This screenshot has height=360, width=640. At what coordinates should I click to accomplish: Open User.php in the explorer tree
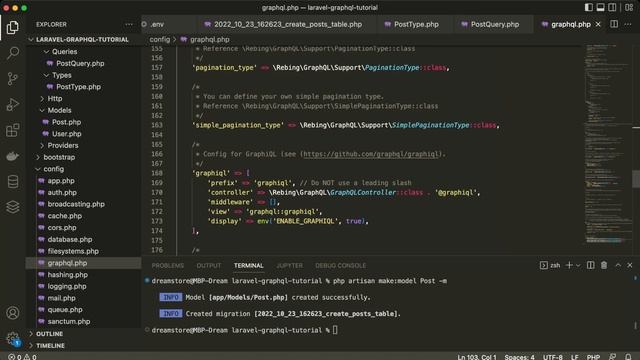(x=67, y=134)
